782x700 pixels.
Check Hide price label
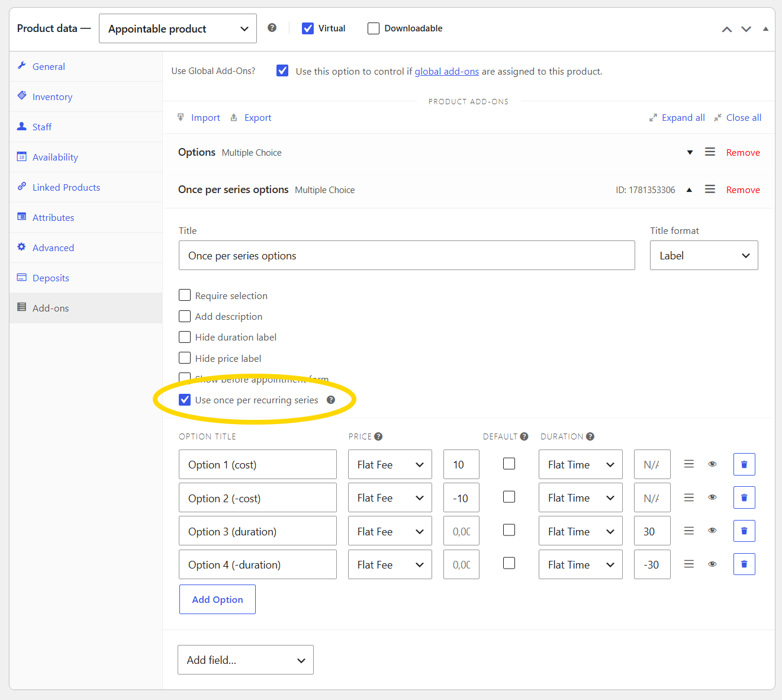pos(185,358)
